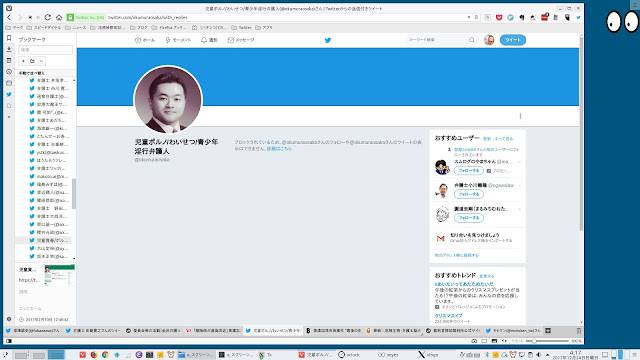Open Twitter メッセージ
640x360 pixels.
(241, 40)
